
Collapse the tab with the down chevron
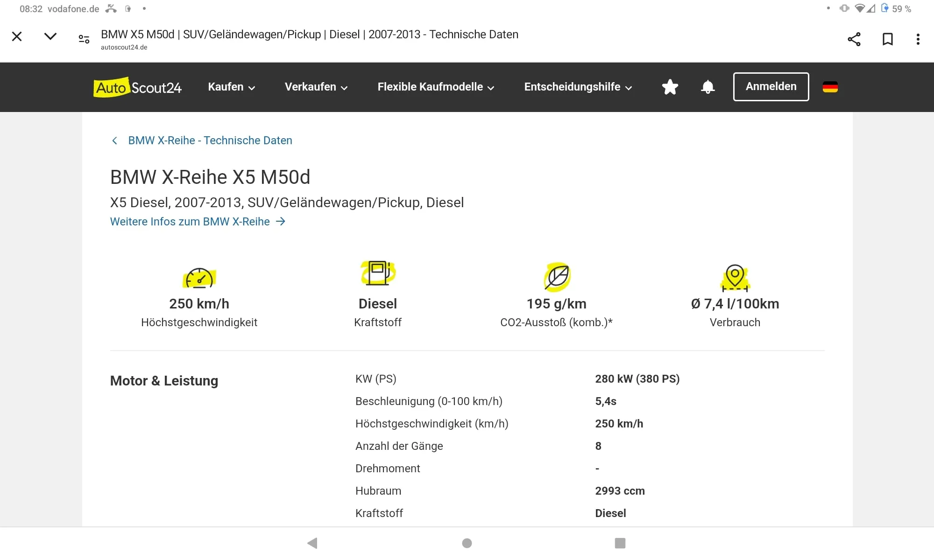[x=50, y=36]
